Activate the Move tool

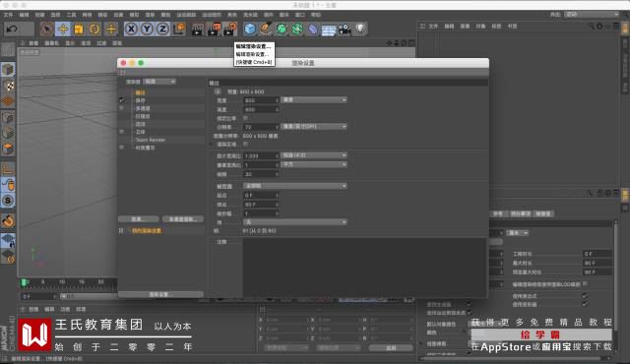pyautogui.click(x=63, y=29)
